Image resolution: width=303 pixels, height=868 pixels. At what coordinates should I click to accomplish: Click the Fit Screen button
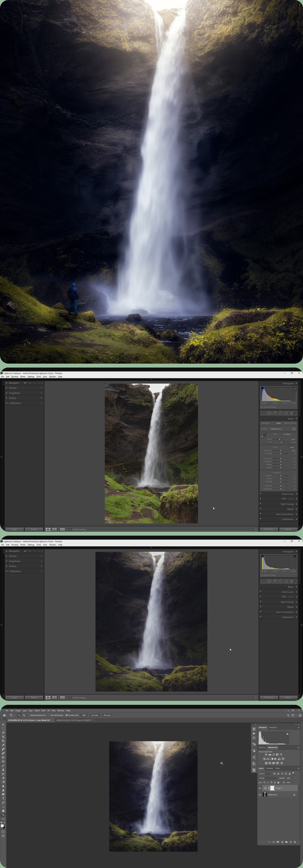(95, 715)
